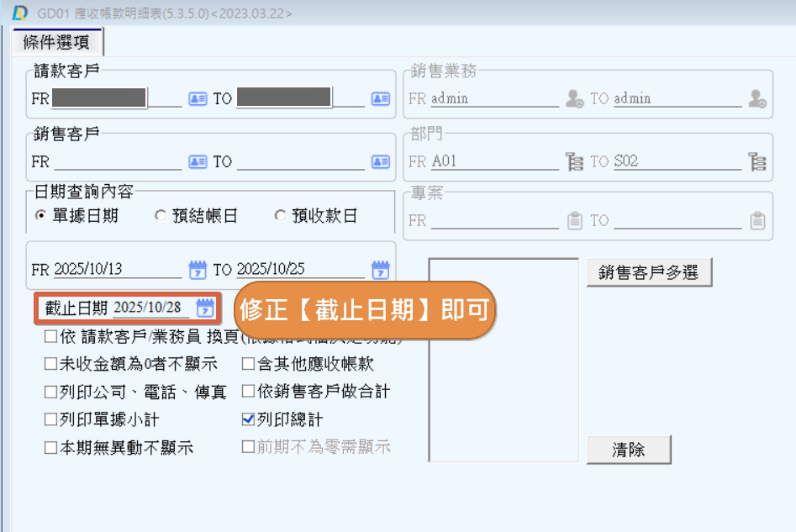
Task: Open customer lookup for 請款客戶 TO field
Action: 380,99
